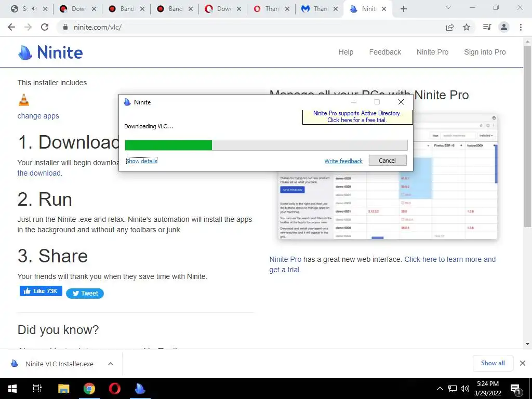This screenshot has width=532, height=399.
Task: Bookmark this page with the star icon
Action: (467, 27)
